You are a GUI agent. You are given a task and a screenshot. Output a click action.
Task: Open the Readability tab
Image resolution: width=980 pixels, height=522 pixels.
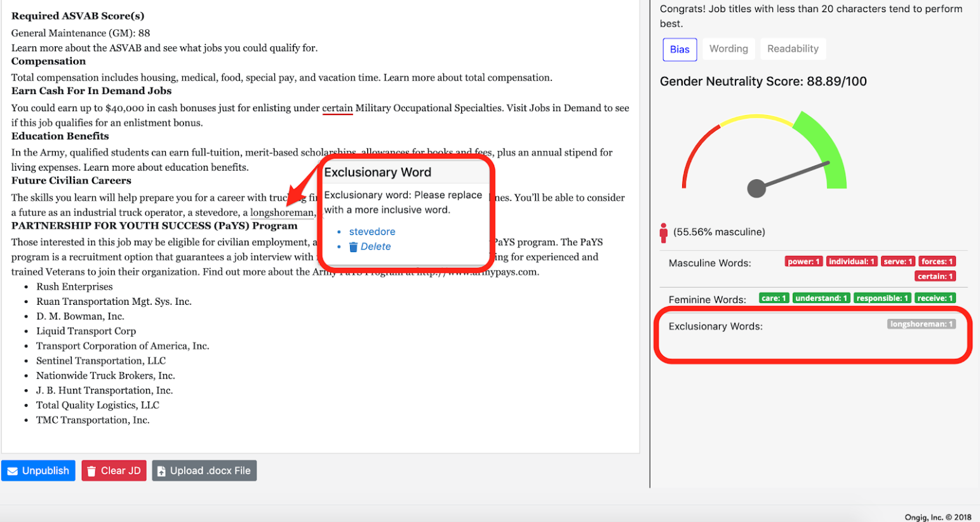(x=793, y=49)
